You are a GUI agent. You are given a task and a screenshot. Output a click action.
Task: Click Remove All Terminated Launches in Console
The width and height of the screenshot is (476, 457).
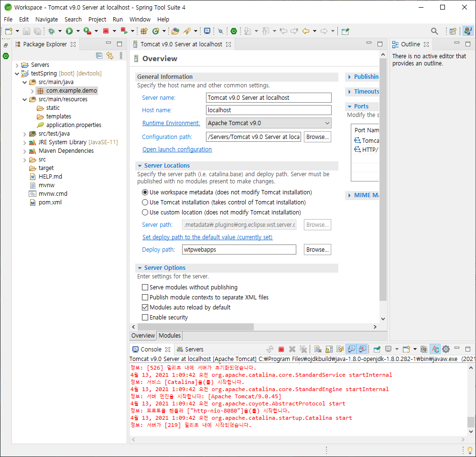[303, 350]
